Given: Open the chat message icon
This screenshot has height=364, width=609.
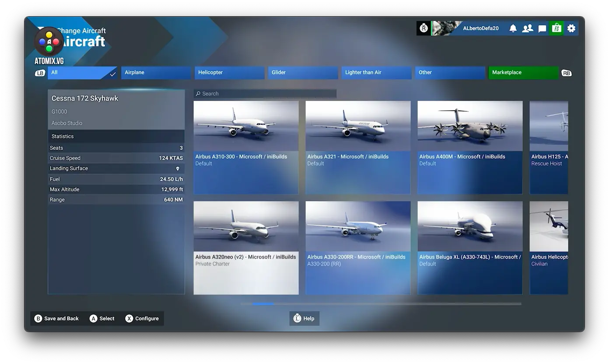Looking at the screenshot, I should (542, 28).
